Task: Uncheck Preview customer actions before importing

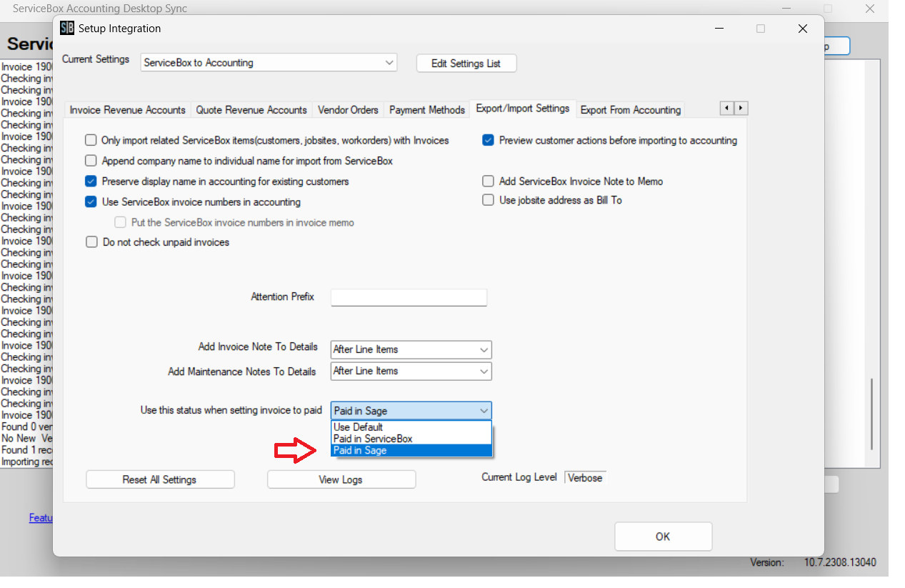Action: pos(488,141)
